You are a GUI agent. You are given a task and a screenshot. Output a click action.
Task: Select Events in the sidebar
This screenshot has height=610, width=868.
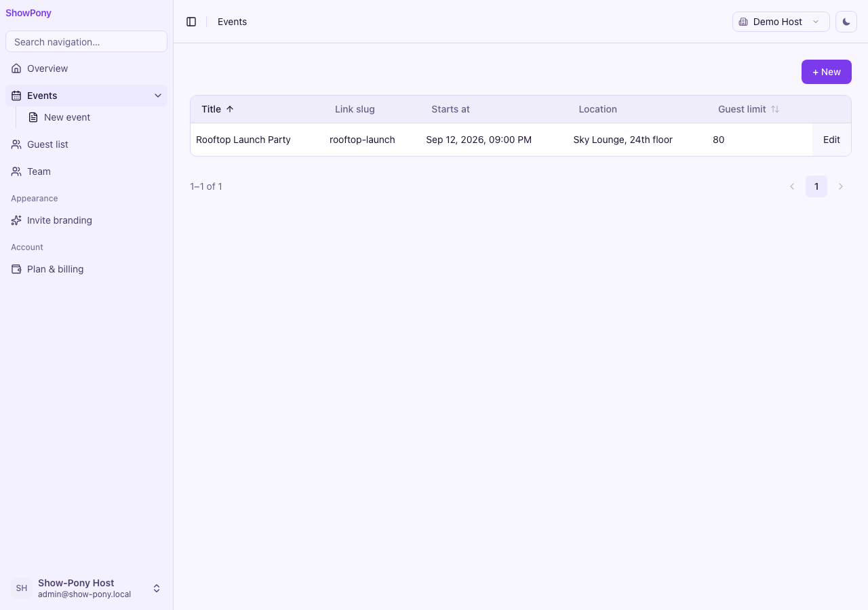(86, 96)
